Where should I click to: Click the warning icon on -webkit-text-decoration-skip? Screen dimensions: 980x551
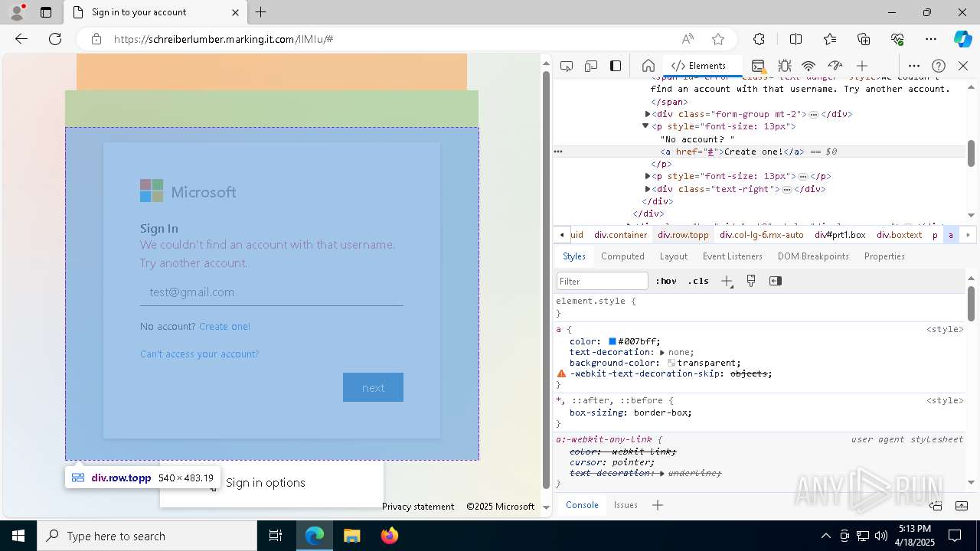pos(561,373)
